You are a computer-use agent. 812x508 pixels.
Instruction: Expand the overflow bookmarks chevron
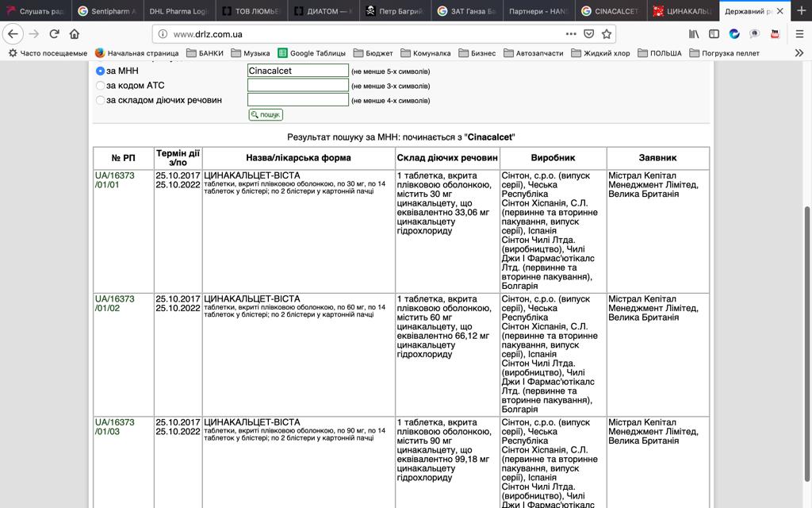tap(799, 53)
